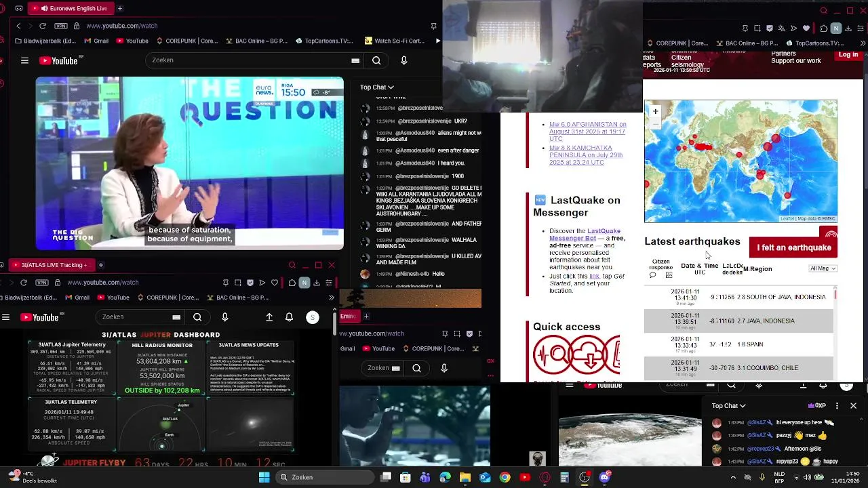Open the COREPUNK bookmark in the Euronews window

(186, 41)
